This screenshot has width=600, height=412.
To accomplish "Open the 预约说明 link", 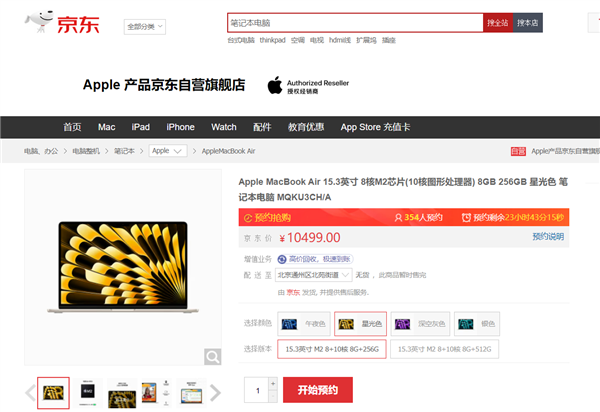I will (548, 236).
